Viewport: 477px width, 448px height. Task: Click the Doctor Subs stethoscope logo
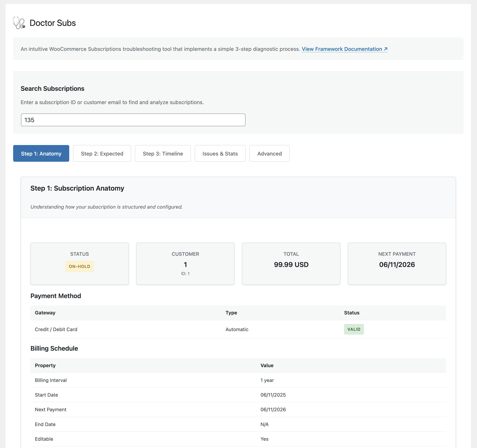pos(19,23)
